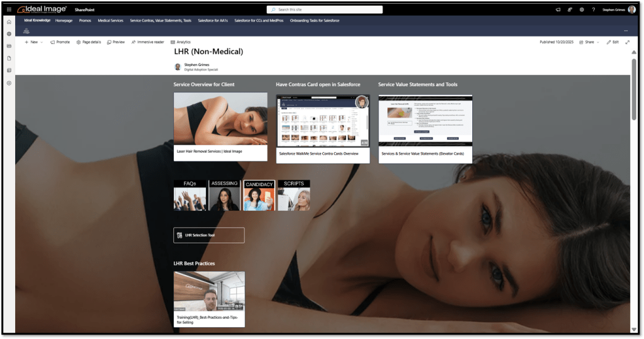Click the Help question mark icon

pyautogui.click(x=593, y=9)
